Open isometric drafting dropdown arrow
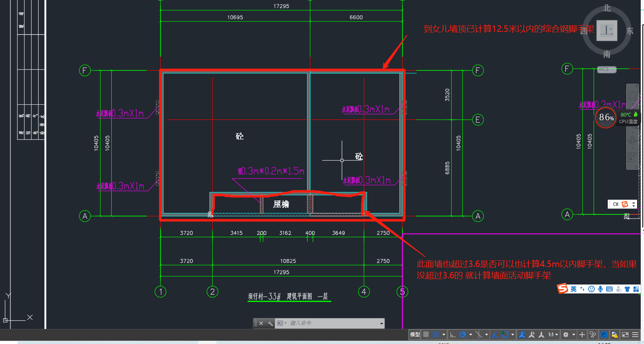The image size is (644, 344). click(x=486, y=335)
